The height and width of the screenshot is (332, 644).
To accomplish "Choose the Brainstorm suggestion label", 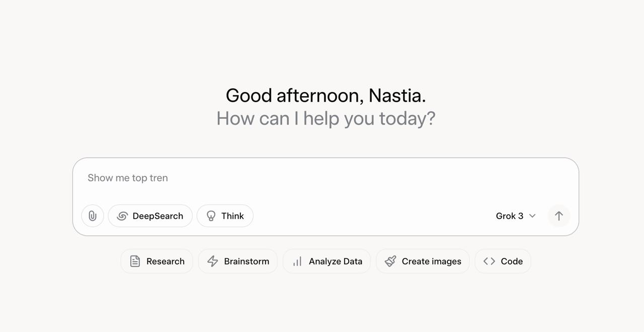I will 247,261.
